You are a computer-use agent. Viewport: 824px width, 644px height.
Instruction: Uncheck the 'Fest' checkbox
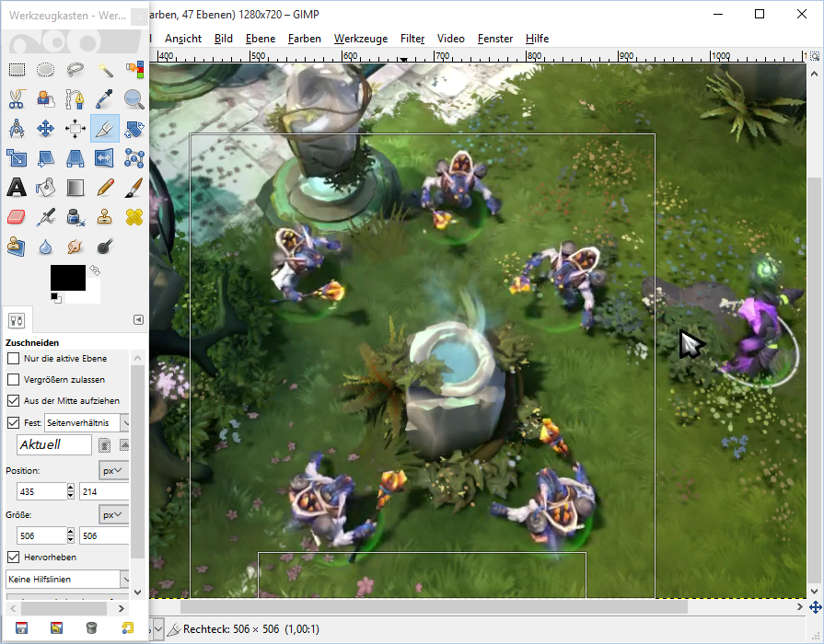point(13,422)
